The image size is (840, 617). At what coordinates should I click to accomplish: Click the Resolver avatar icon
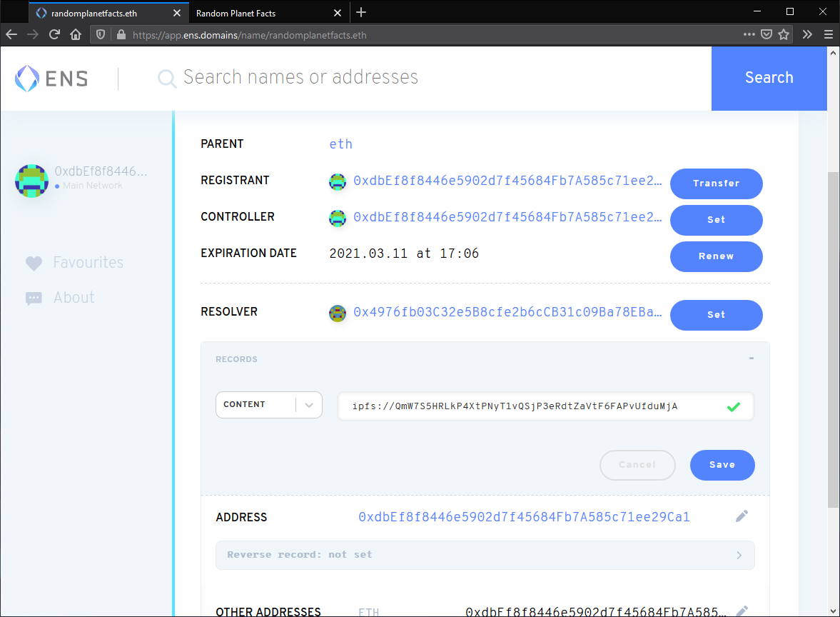pyautogui.click(x=337, y=313)
